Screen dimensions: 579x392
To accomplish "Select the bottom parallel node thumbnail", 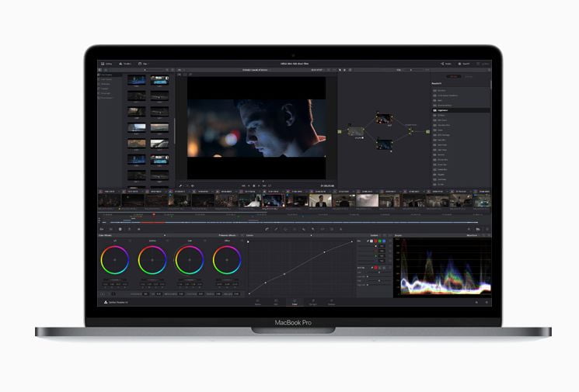I will [384, 144].
